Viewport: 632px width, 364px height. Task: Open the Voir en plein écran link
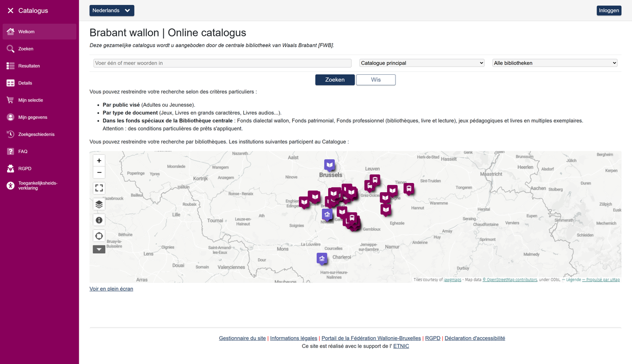click(111, 289)
